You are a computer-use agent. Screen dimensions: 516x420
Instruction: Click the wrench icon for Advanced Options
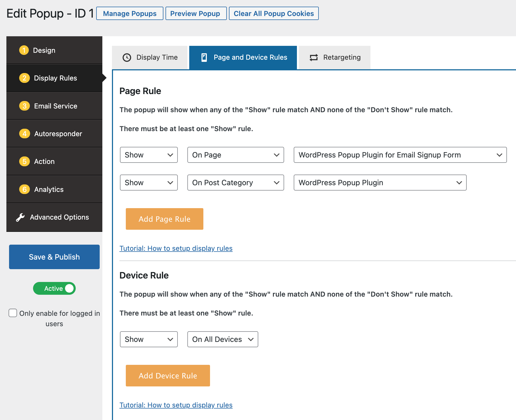(x=20, y=217)
